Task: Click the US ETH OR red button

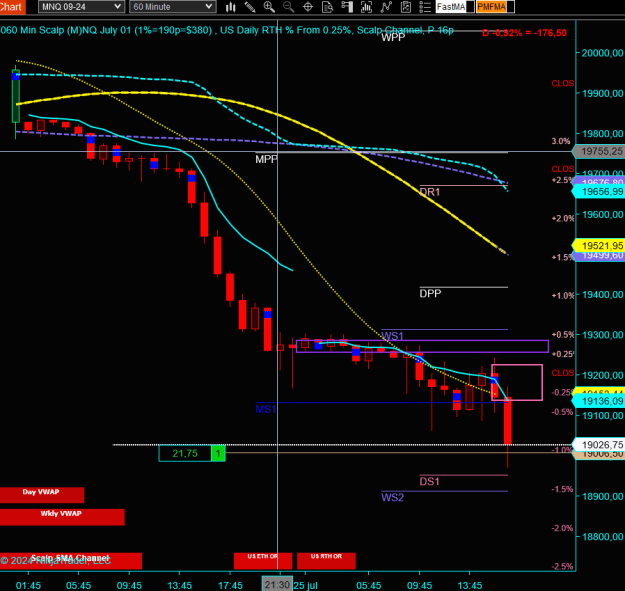Action: coord(263,561)
